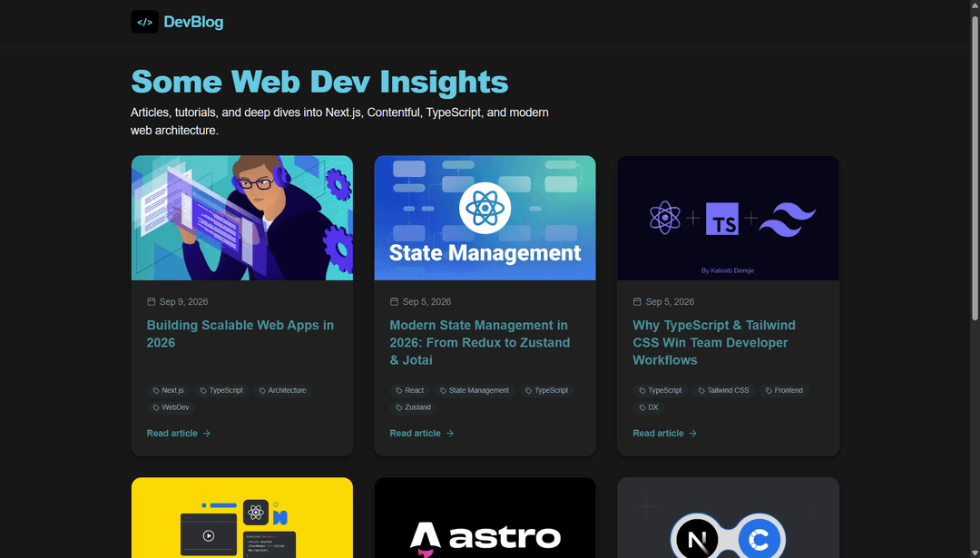Screen dimensions: 980x558
Task: Select the State Management tag
Action: pos(475,390)
